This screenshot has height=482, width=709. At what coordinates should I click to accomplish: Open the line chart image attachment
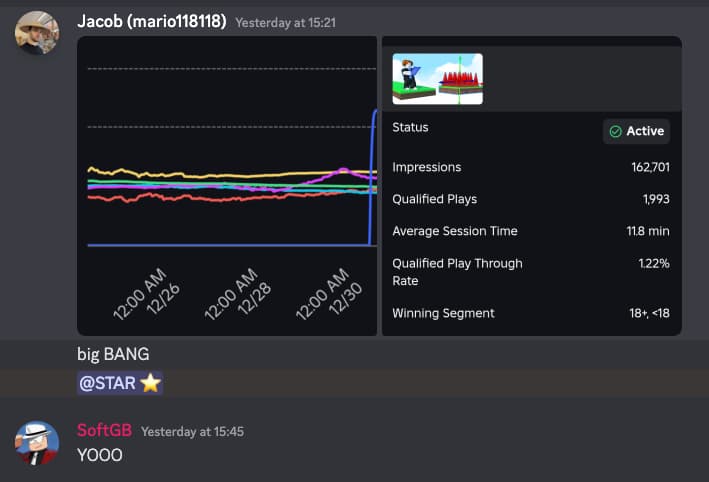point(227,186)
